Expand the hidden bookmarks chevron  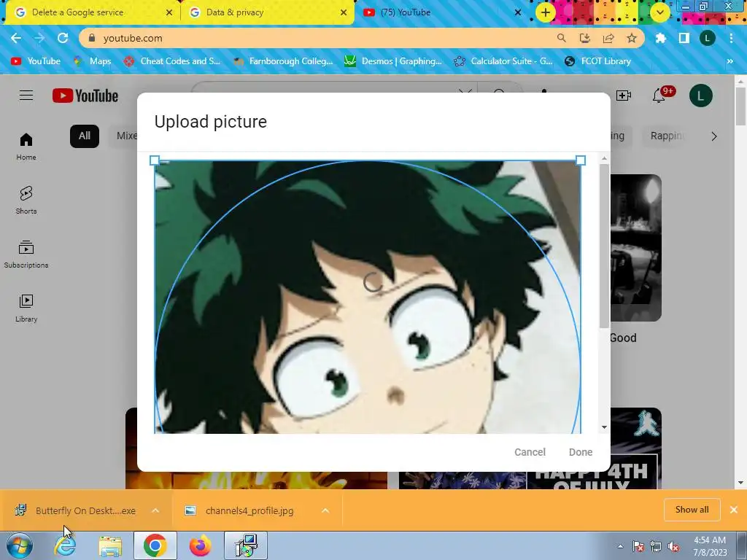729,61
